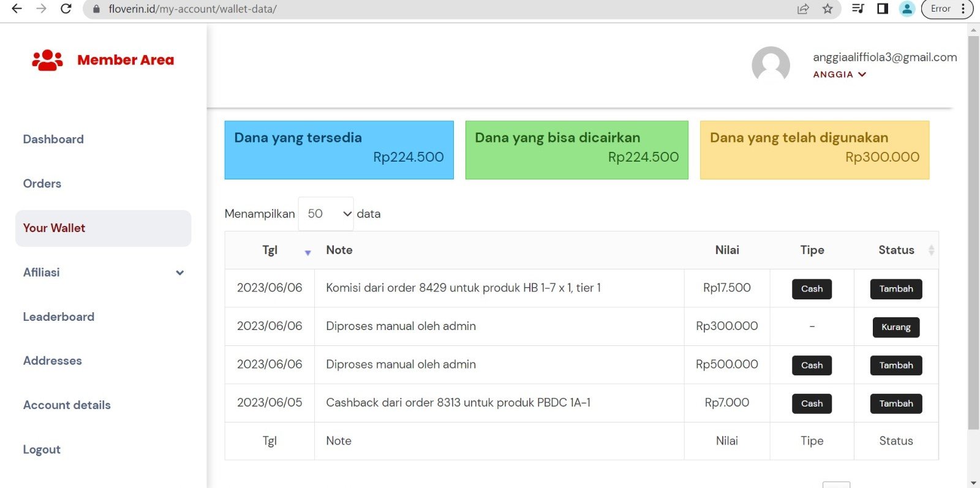The width and height of the screenshot is (980, 488).
Task: Go back with the browser back arrow
Action: 17,9
